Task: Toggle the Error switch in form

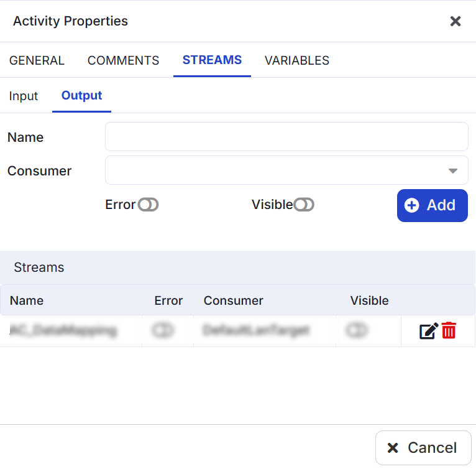Action: (148, 205)
